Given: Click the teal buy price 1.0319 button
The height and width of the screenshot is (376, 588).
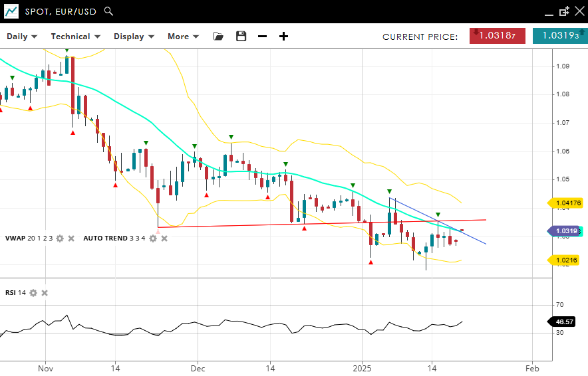Looking at the screenshot, I should click(x=559, y=36).
